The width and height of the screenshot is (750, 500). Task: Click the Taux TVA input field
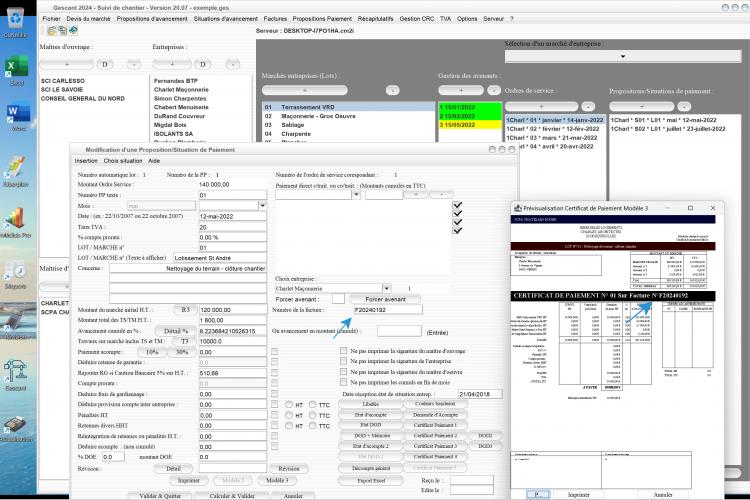[x=232, y=227]
